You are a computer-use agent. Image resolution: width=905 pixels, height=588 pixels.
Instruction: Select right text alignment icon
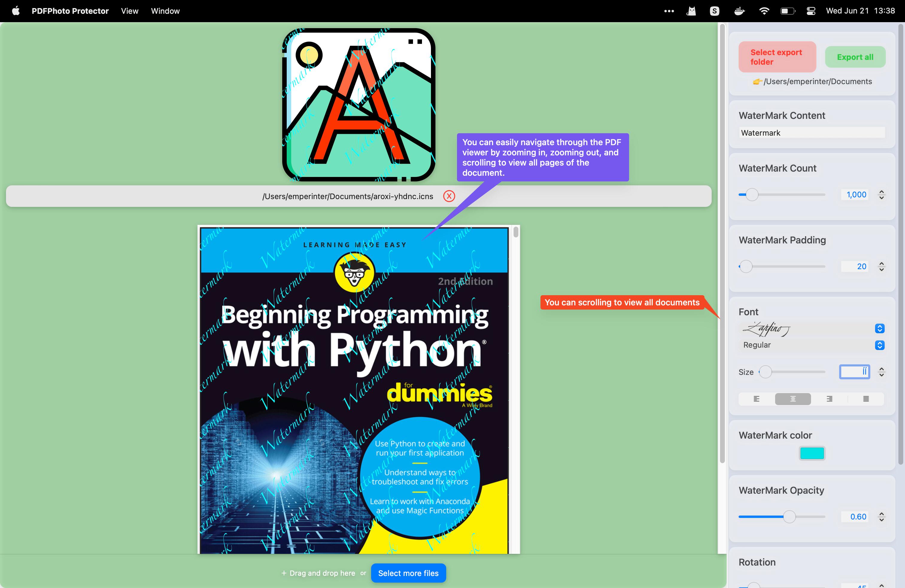pyautogui.click(x=829, y=398)
